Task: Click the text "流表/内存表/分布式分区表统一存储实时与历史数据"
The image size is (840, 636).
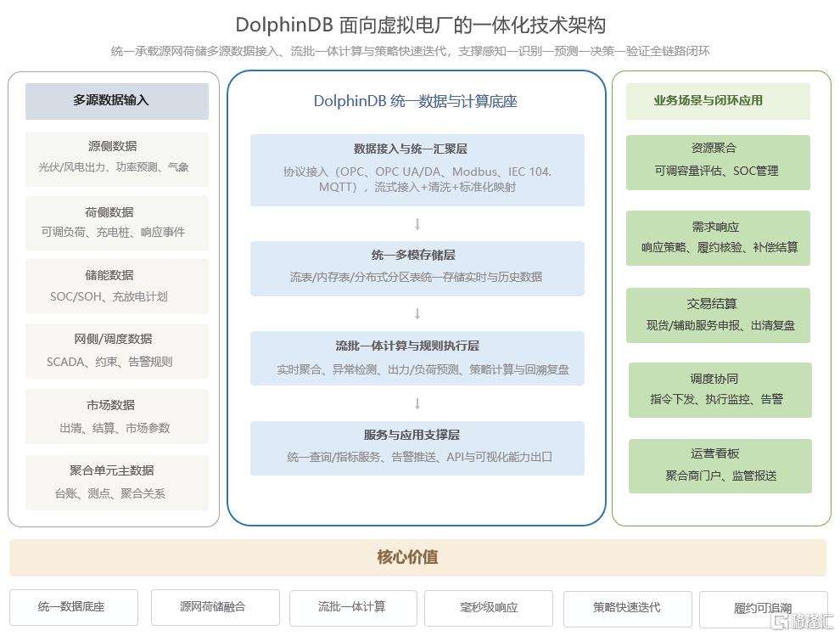Action: tap(416, 278)
